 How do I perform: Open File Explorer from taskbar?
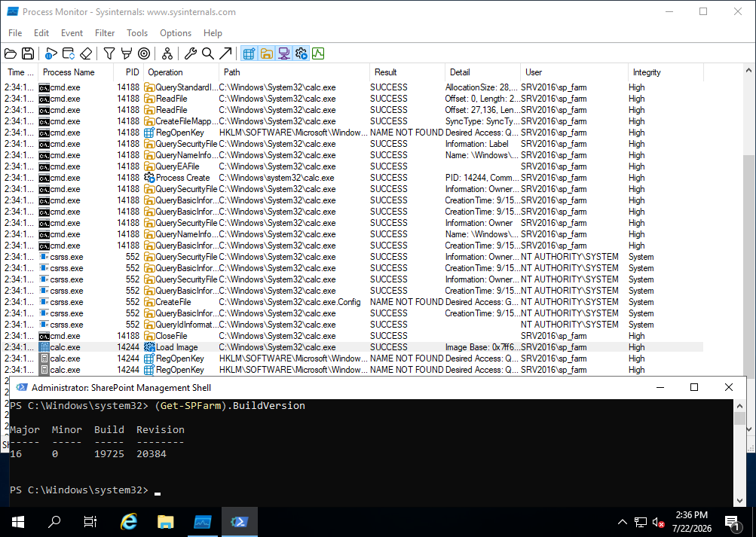point(165,522)
